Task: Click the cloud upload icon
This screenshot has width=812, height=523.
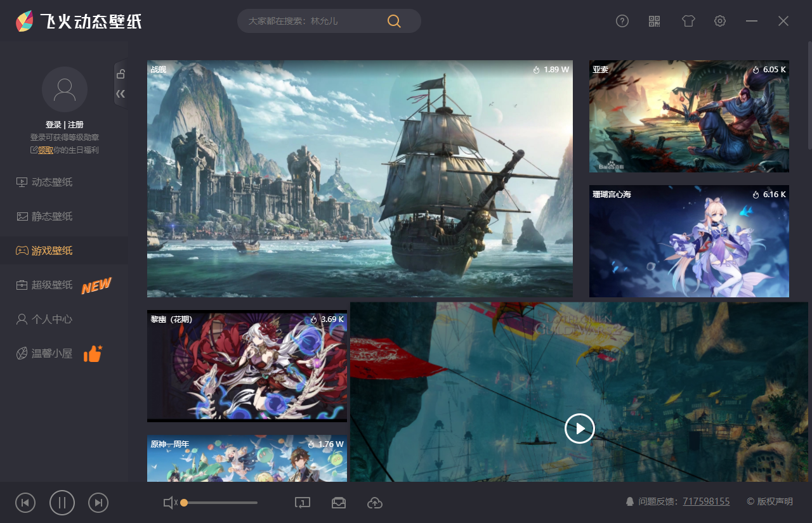Action: (x=375, y=503)
